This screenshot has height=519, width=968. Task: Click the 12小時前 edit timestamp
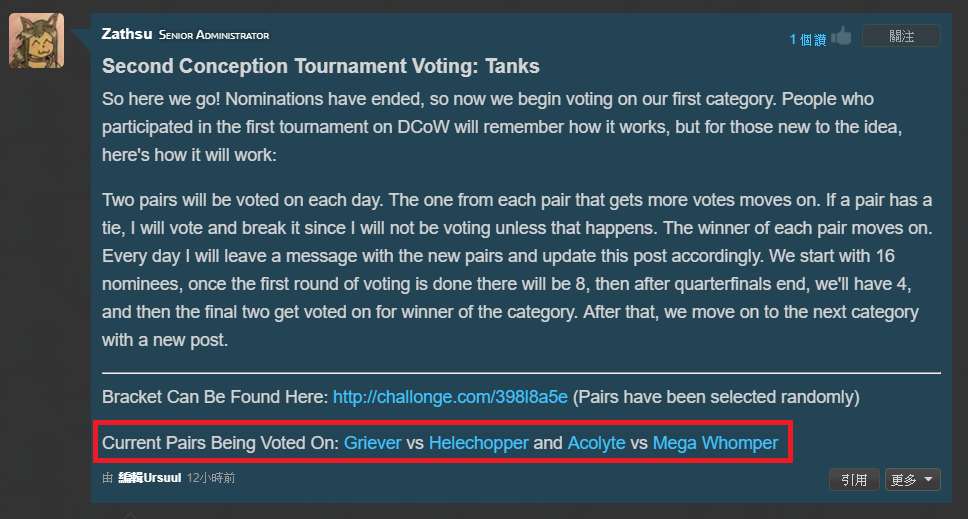point(211,478)
